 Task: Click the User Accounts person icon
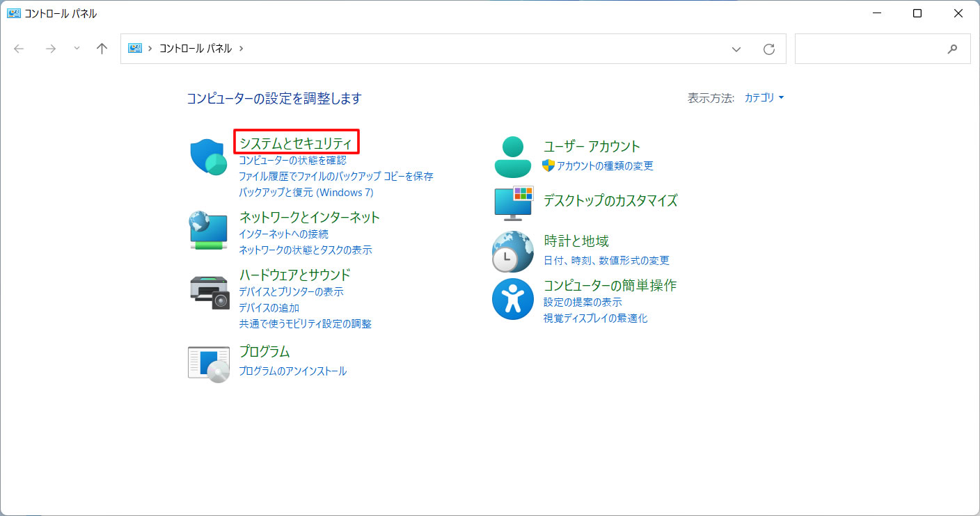coord(512,156)
